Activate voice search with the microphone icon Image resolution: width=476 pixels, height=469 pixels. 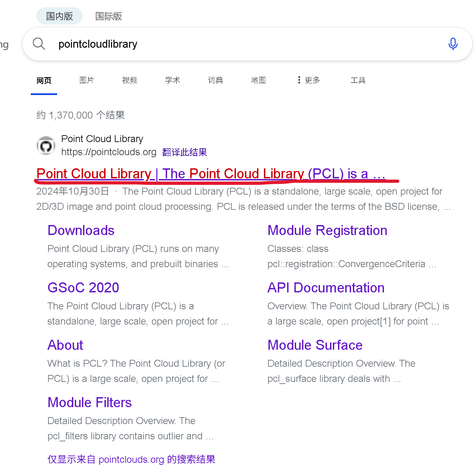(x=453, y=44)
